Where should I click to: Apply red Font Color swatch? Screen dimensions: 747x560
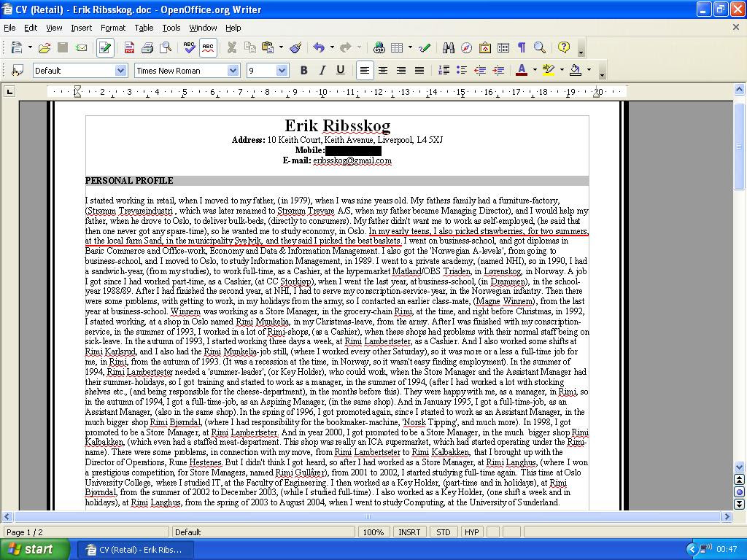tap(522, 71)
